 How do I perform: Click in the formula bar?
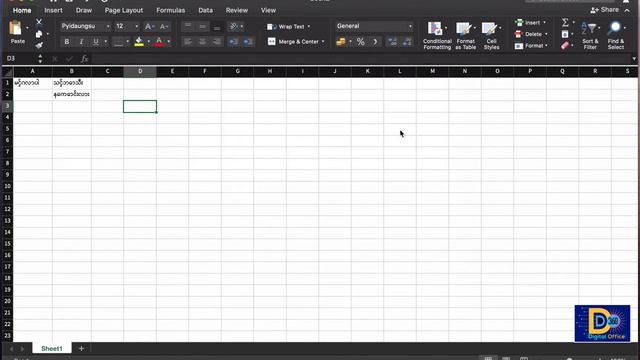click(361, 59)
